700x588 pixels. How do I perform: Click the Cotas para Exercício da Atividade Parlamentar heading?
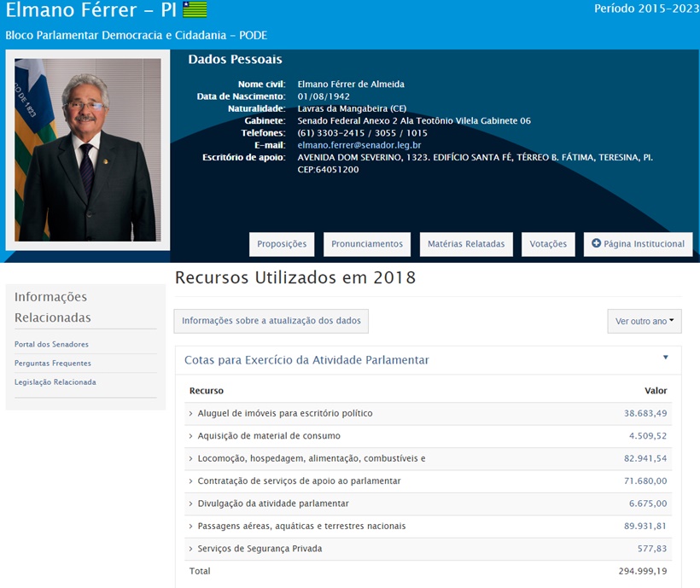coord(306,360)
